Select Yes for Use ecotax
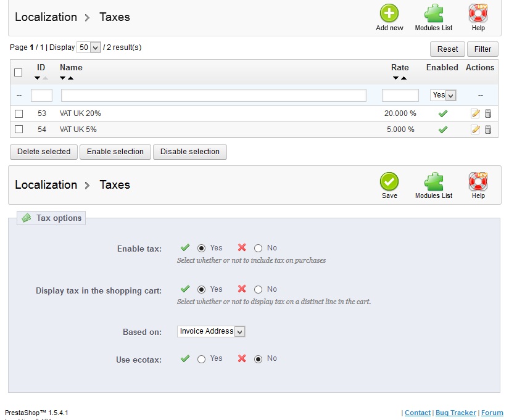 [x=201, y=360]
